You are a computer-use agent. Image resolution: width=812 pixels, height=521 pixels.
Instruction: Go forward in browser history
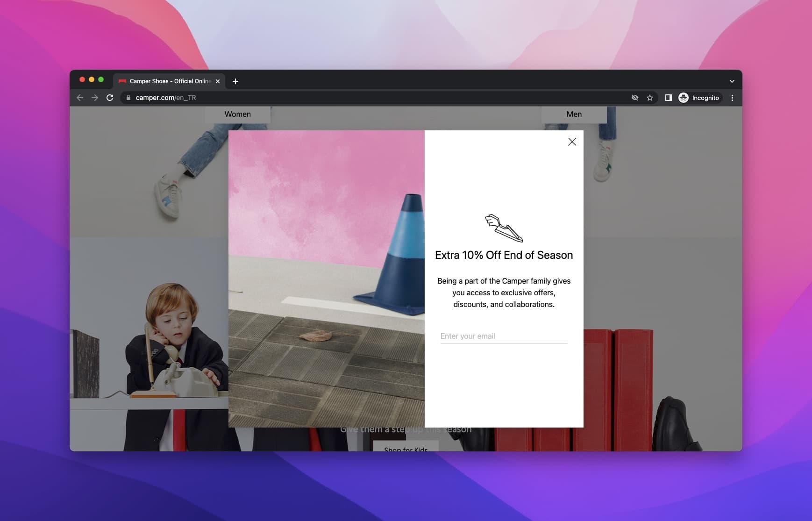coord(95,98)
